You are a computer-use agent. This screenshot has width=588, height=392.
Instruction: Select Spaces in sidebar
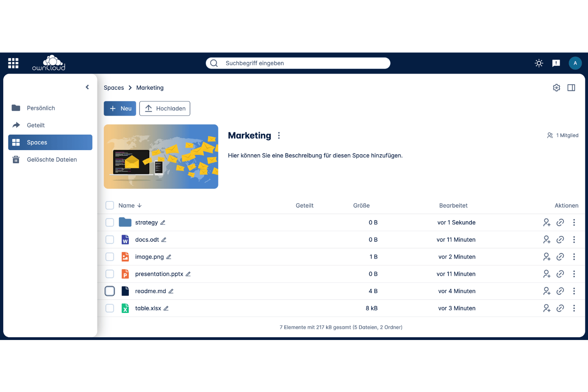click(x=50, y=142)
